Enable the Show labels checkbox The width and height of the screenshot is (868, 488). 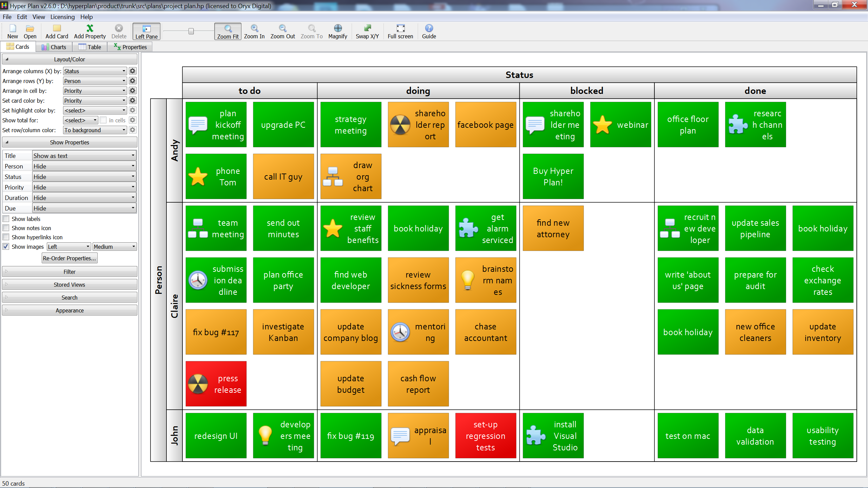tap(6, 219)
